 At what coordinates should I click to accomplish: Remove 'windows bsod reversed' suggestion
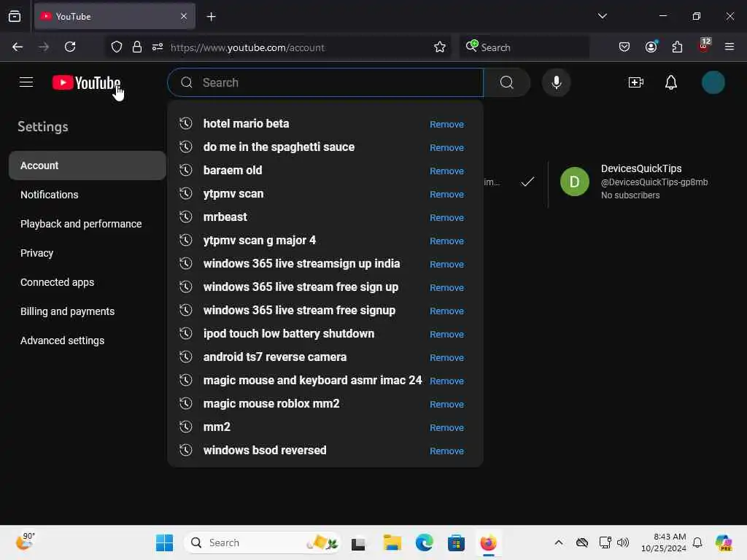(x=446, y=451)
